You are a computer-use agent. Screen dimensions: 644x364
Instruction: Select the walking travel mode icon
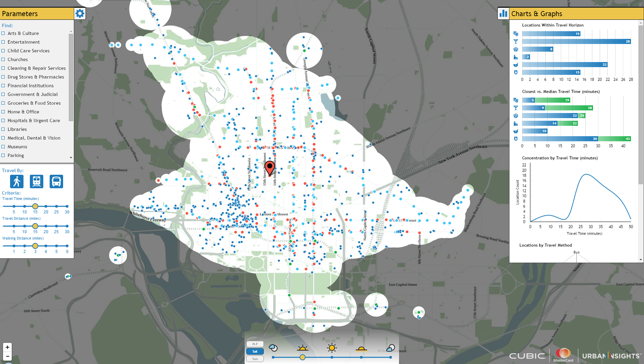16,181
